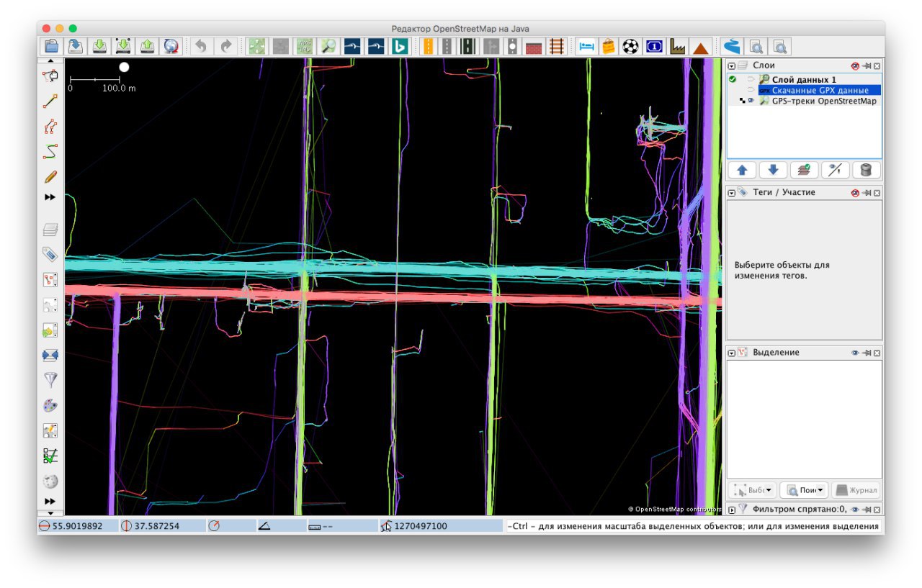
Task: Select the green curve parallel ways tool
Action: pyautogui.click(x=50, y=152)
